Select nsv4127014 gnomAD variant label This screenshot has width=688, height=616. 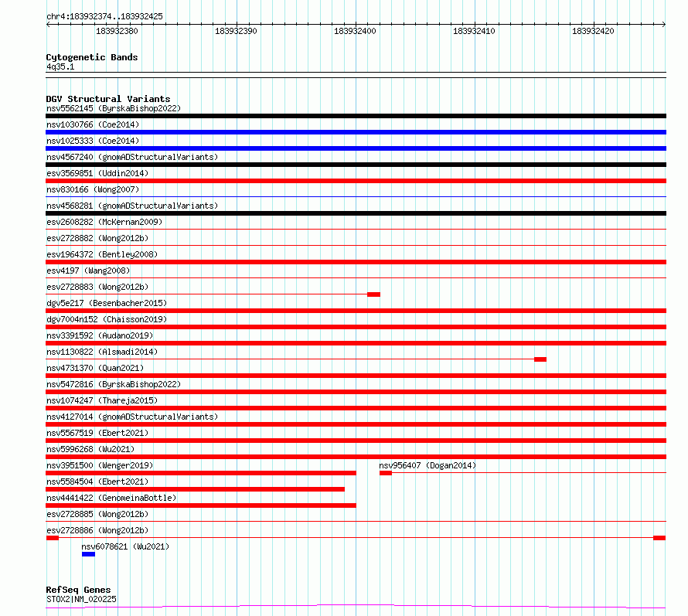click(132, 417)
